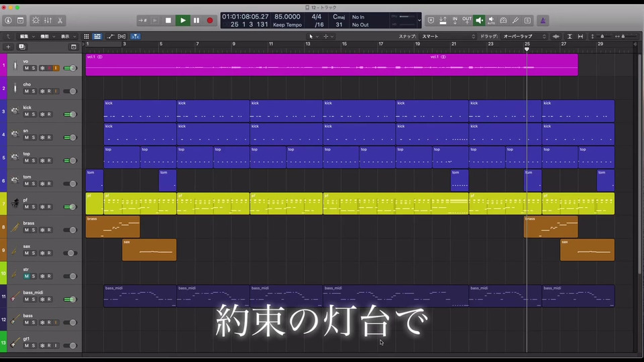Click the vertical auto zoom icon
The width and height of the screenshot is (644, 362).
point(570,36)
